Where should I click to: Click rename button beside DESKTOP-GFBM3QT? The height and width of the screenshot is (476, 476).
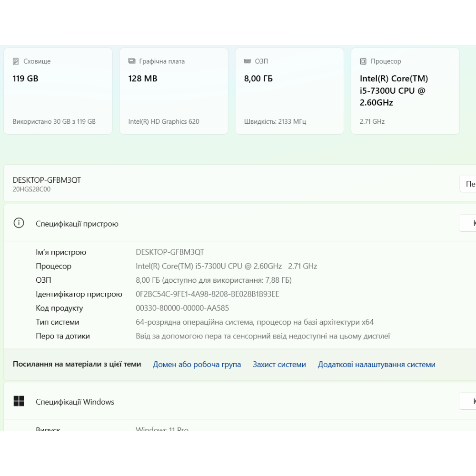coord(468,184)
